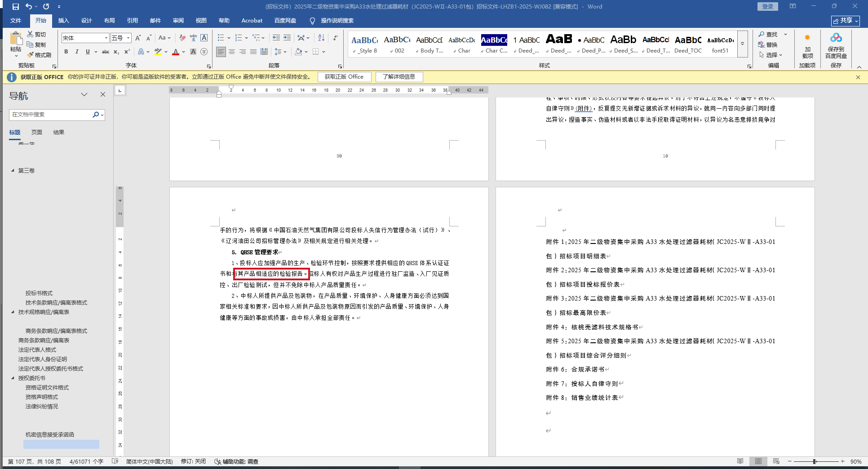Toggle left alignment button

point(221,52)
